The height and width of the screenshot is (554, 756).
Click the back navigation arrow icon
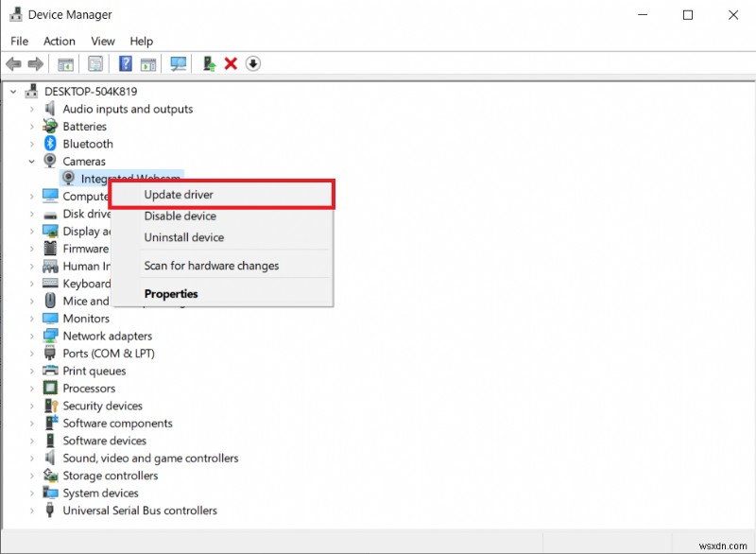coord(12,63)
